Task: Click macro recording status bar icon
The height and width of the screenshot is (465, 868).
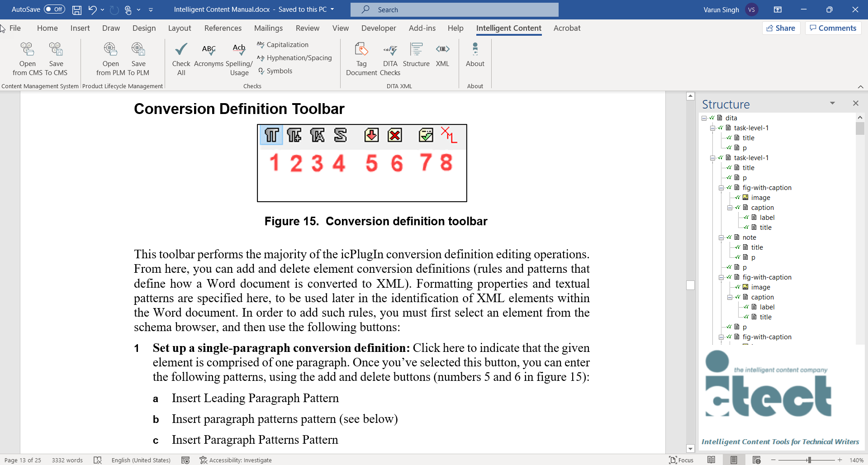Action: (x=185, y=460)
